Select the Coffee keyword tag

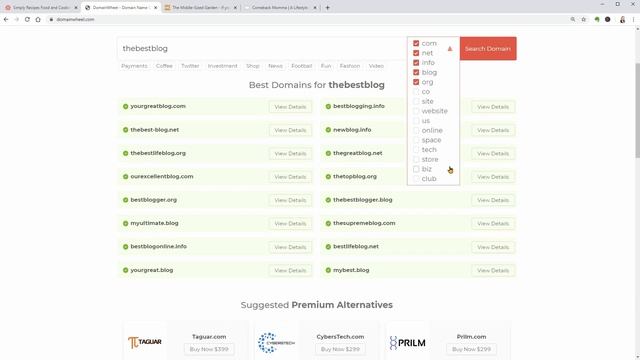pyautogui.click(x=164, y=66)
